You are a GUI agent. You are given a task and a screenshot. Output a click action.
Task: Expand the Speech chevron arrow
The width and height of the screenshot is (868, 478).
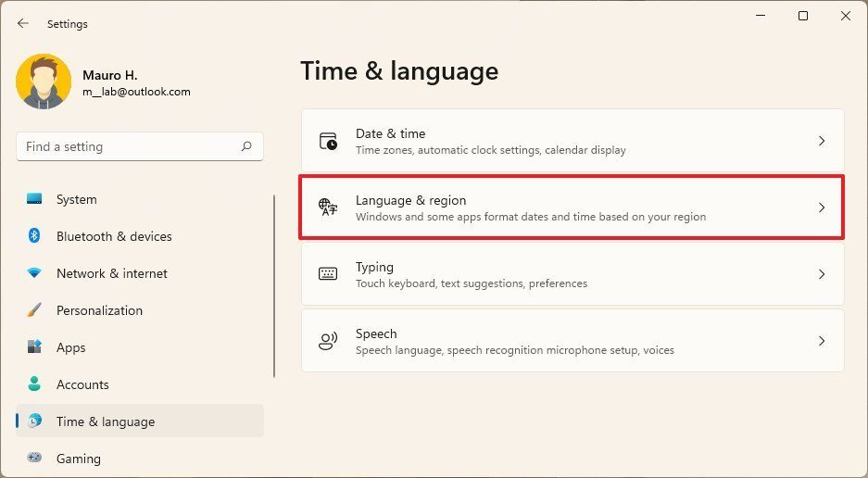click(x=822, y=341)
